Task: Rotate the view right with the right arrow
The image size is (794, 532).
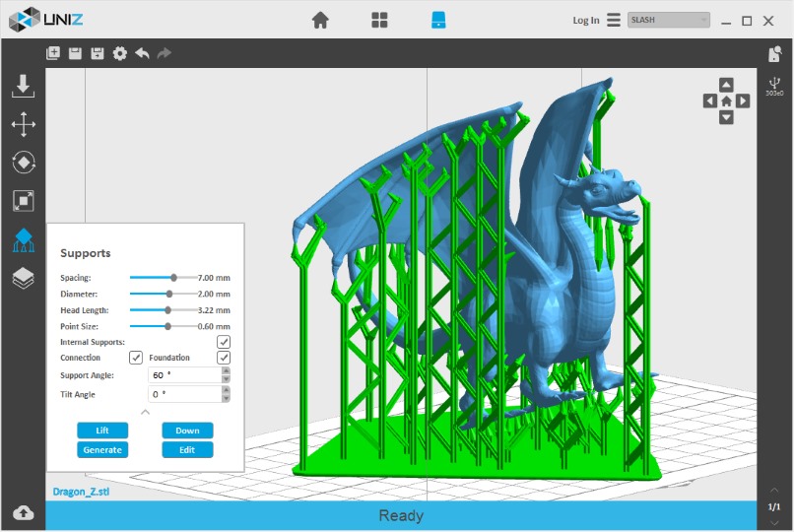Action: pos(743,101)
